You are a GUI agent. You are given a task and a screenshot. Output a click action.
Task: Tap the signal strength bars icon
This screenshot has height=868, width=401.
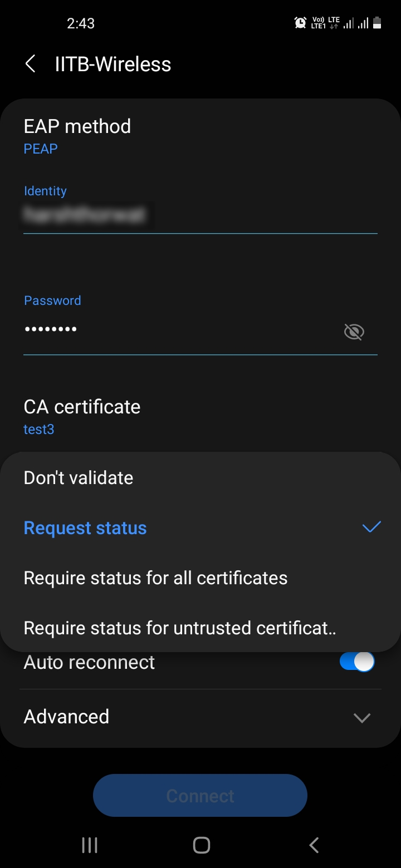coord(349,23)
